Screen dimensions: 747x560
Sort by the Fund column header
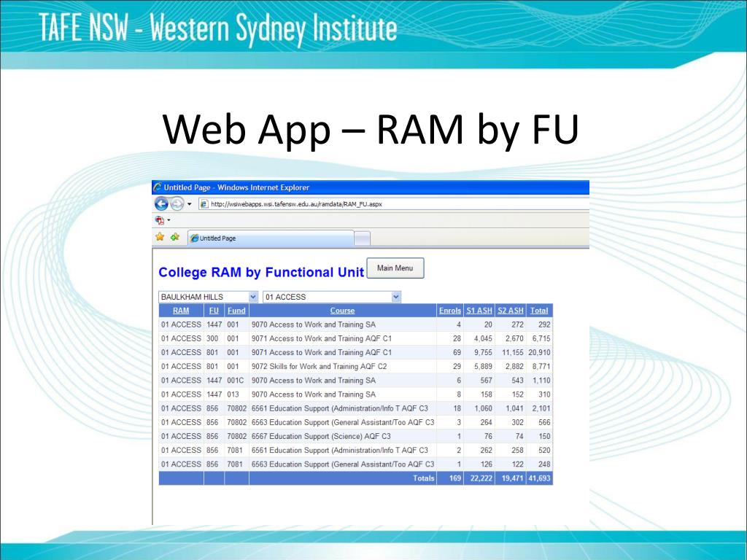(x=236, y=311)
